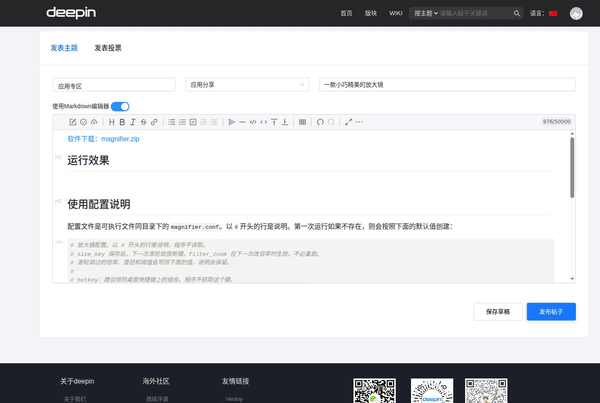Undo the last edit in the editor
This screenshot has height=403, width=600.
(x=320, y=122)
